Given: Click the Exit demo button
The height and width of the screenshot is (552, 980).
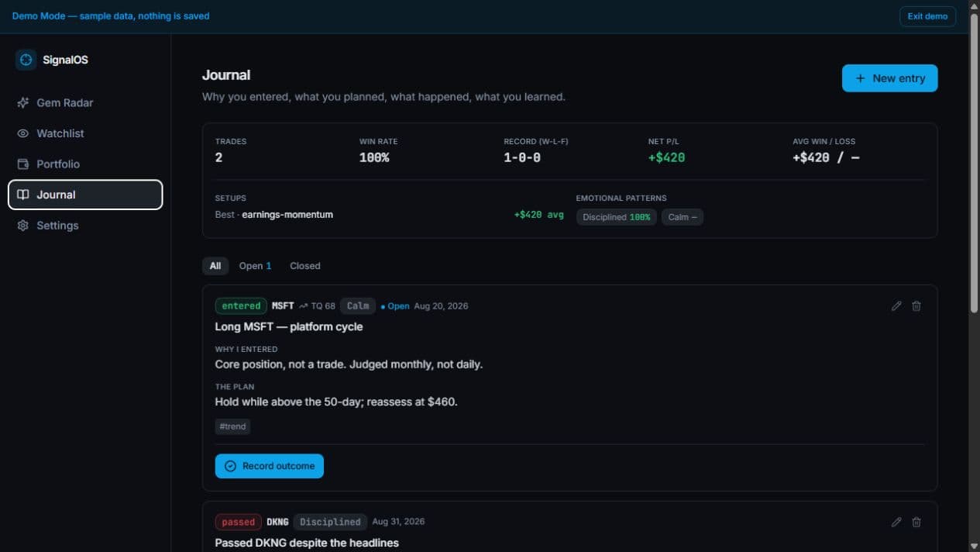Looking at the screenshot, I should click(927, 16).
